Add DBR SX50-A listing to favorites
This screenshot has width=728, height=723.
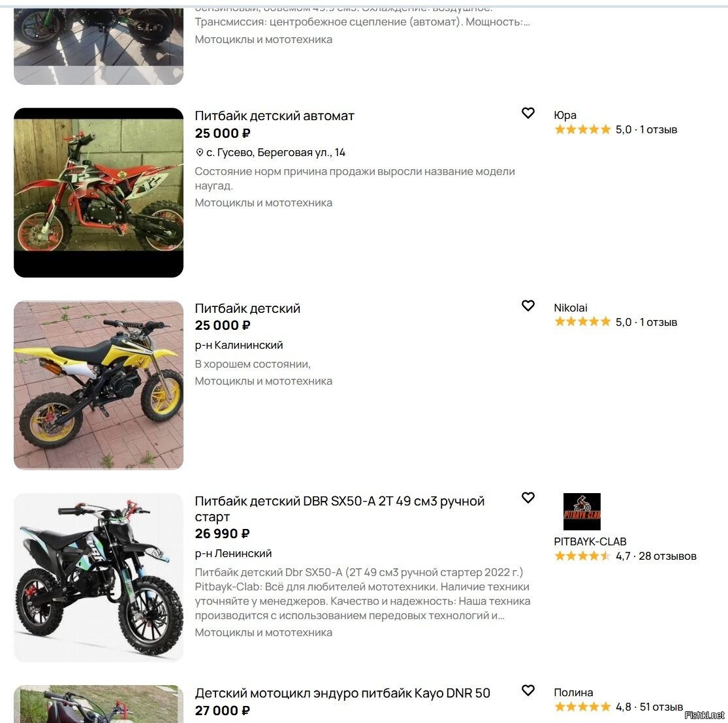coord(528,498)
